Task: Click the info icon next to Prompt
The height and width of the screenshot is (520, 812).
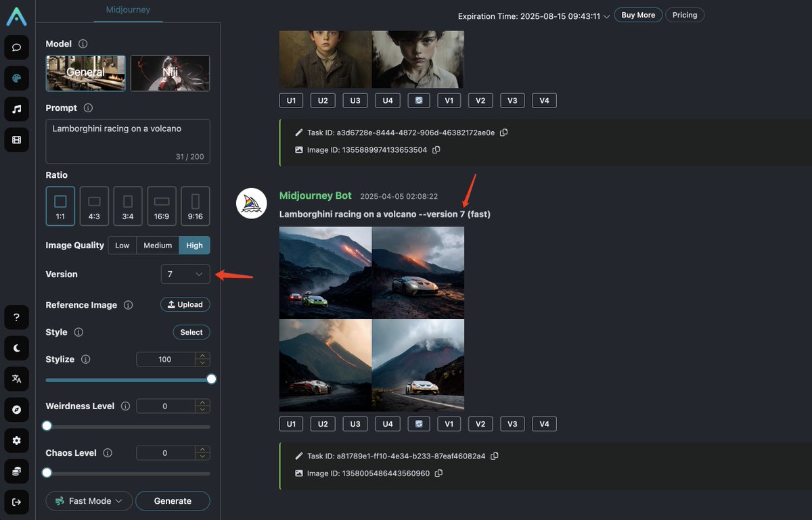Action: [x=88, y=108]
